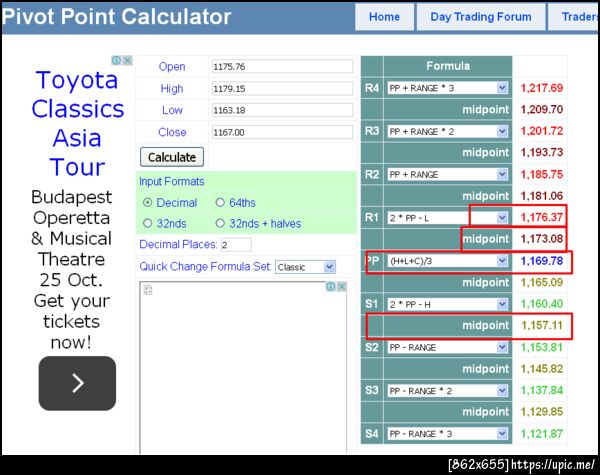Open the R3 formula dropdown
The image size is (600, 475).
[x=448, y=131]
